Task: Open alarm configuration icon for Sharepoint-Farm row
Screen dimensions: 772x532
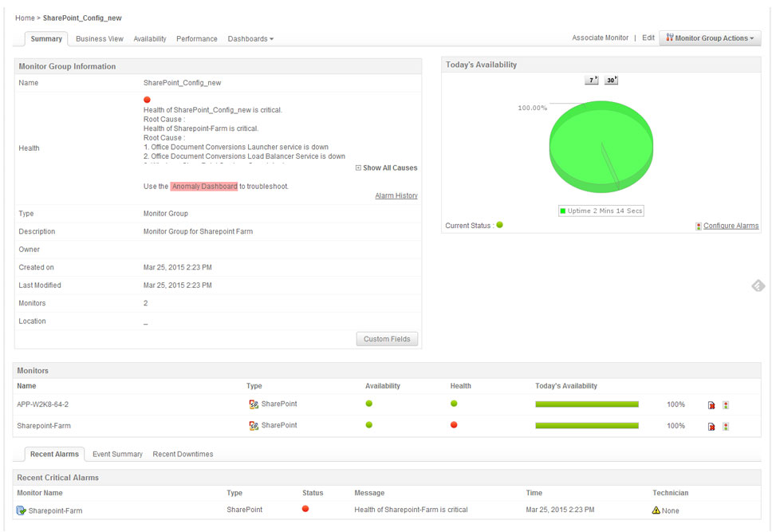Action: tap(726, 425)
